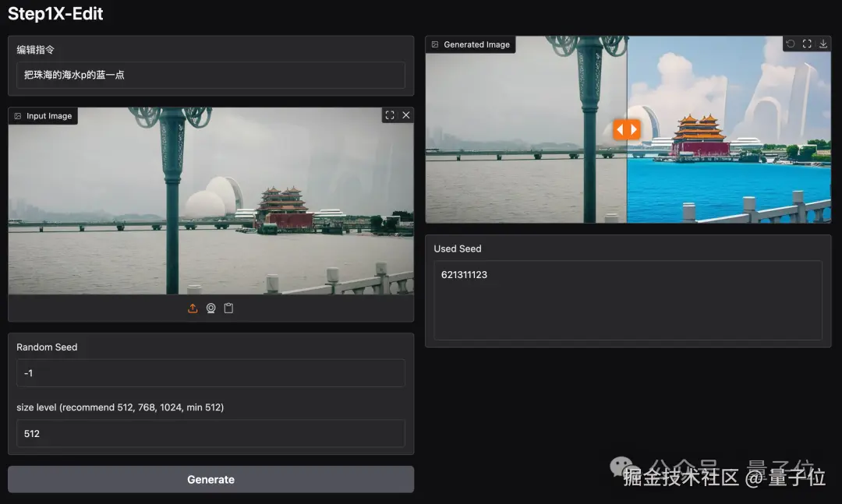Remove the input image with X
Viewport: 842px width, 504px height.
[406, 115]
